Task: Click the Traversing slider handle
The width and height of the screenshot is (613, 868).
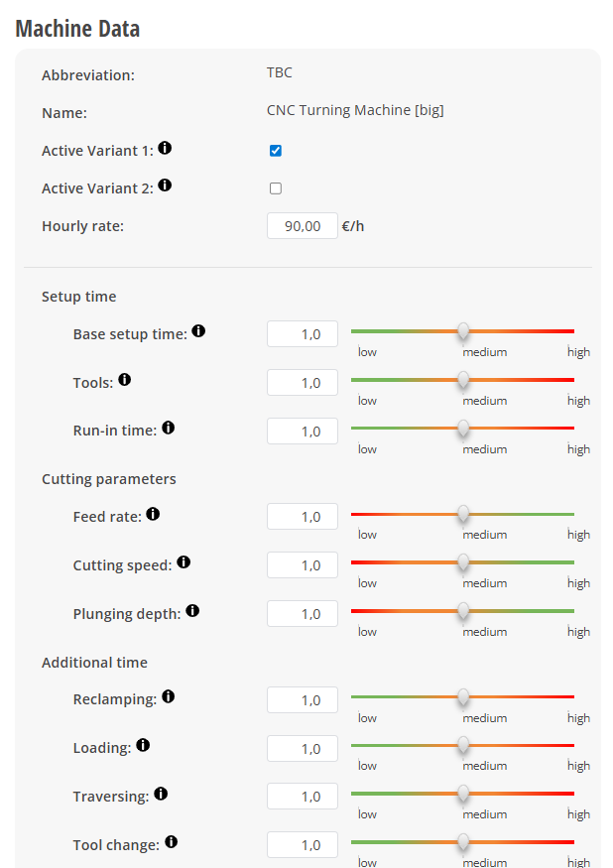Action: point(463,794)
